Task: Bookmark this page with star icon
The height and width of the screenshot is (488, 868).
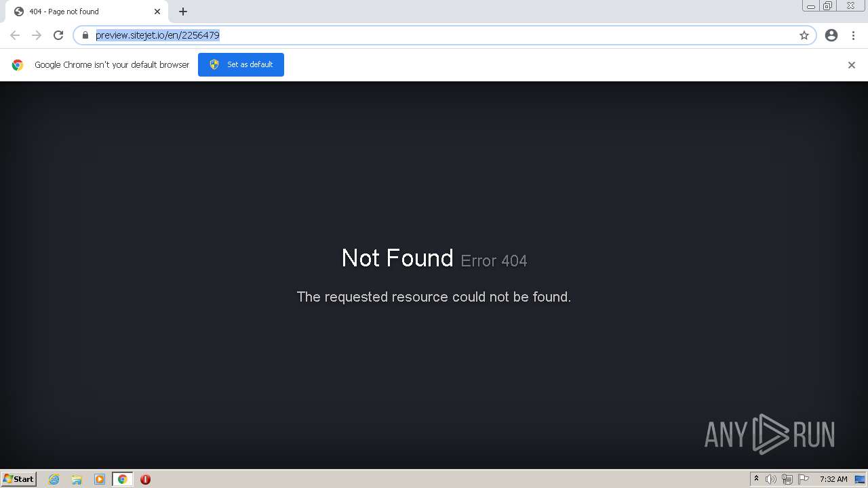Action: coord(804,35)
